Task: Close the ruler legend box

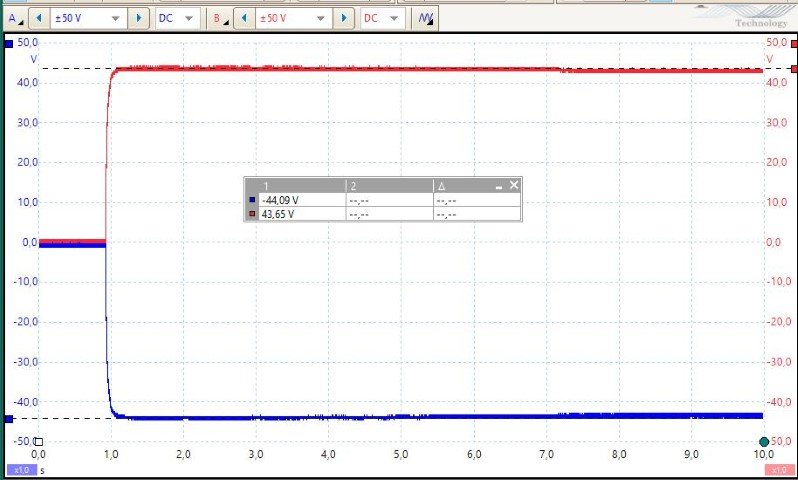Action: [514, 185]
